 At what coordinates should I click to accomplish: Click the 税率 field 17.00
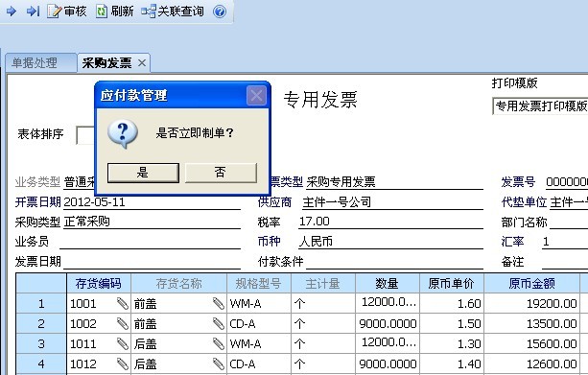point(390,222)
